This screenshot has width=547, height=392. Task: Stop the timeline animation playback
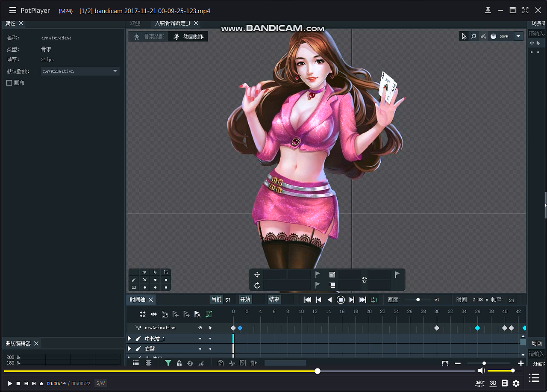pos(341,300)
